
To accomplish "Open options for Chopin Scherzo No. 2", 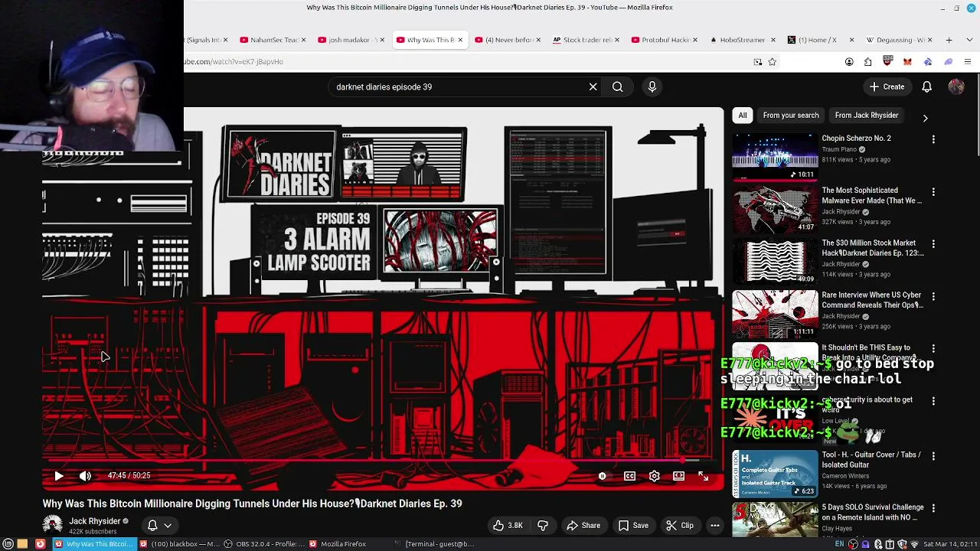I will pyautogui.click(x=933, y=139).
